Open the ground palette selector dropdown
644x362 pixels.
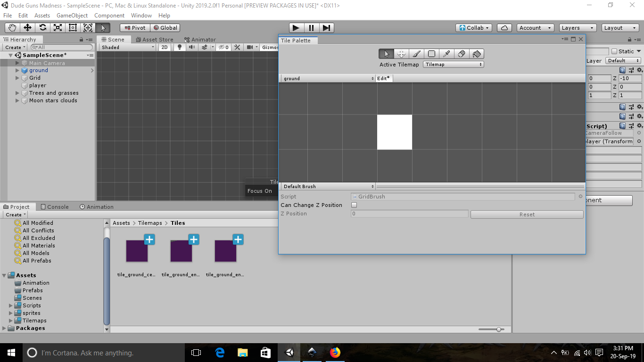[x=328, y=78]
